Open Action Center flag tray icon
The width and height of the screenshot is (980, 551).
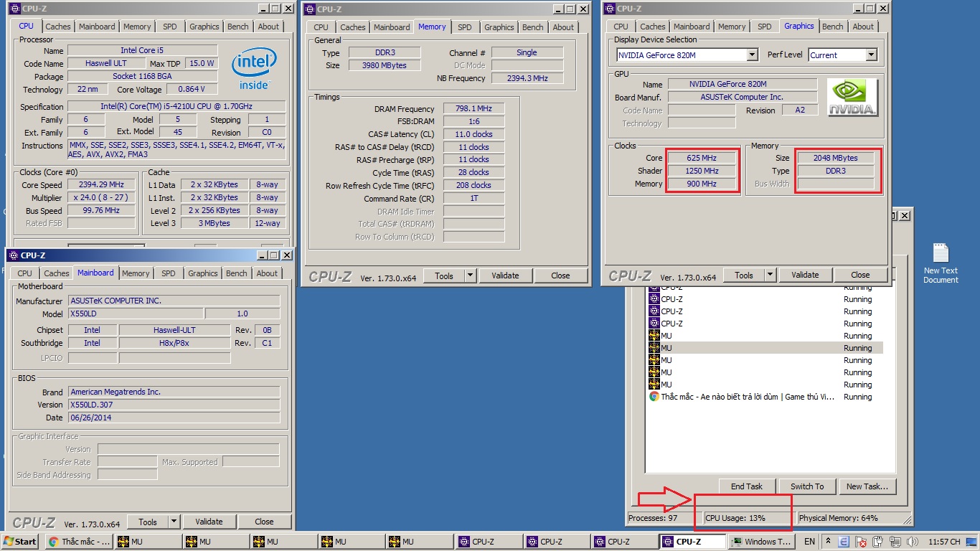click(860, 542)
